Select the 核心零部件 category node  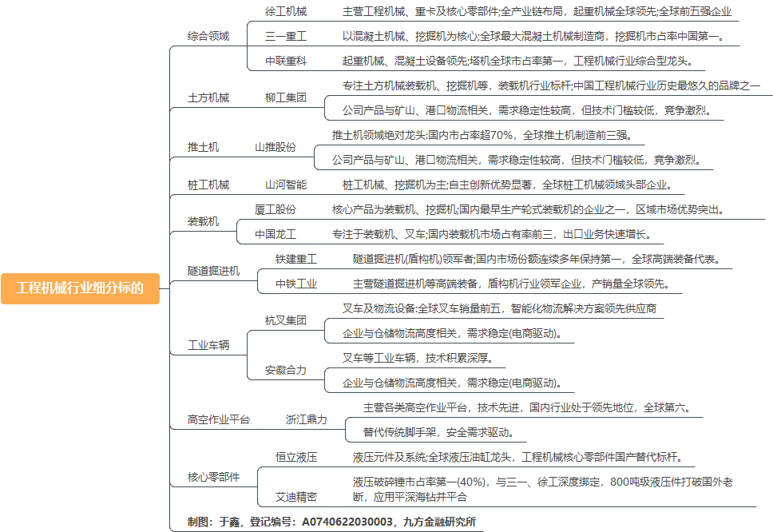coord(213,477)
